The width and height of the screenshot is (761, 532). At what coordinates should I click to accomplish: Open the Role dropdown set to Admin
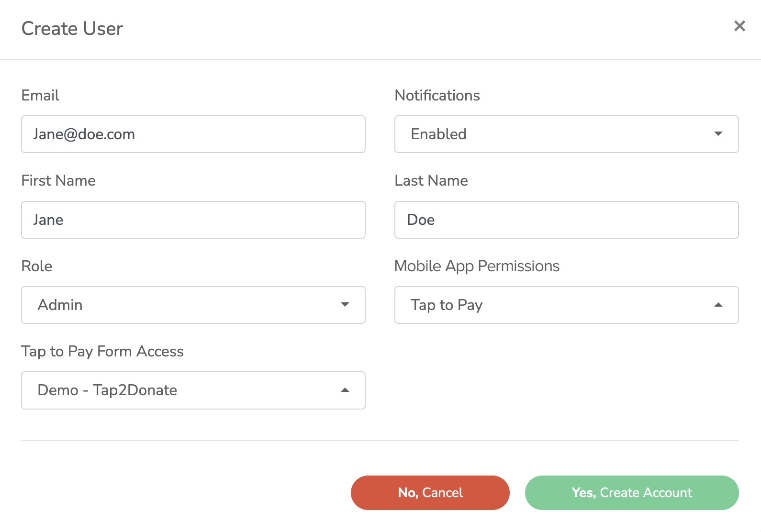tap(193, 305)
